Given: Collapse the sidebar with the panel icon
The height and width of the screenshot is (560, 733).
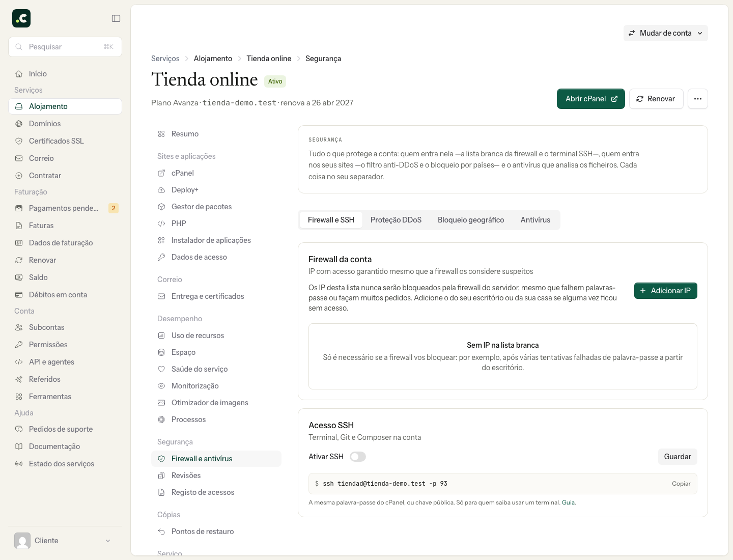Looking at the screenshot, I should click(x=116, y=18).
